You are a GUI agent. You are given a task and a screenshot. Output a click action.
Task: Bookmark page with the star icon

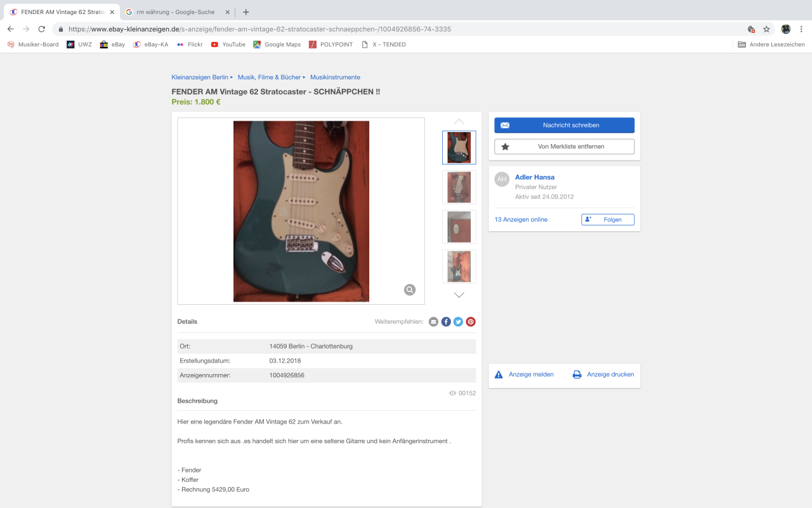[766, 29]
